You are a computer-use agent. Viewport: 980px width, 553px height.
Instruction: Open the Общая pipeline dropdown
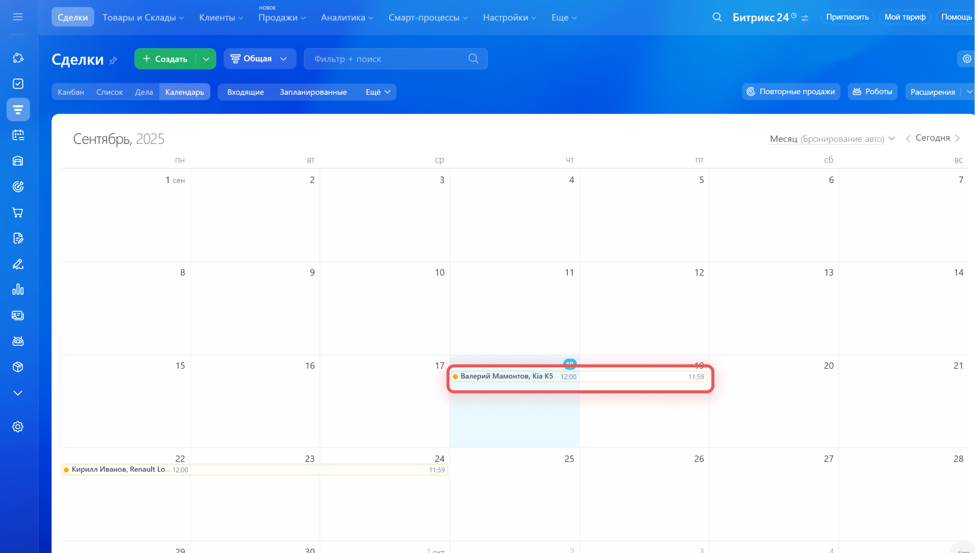point(260,59)
